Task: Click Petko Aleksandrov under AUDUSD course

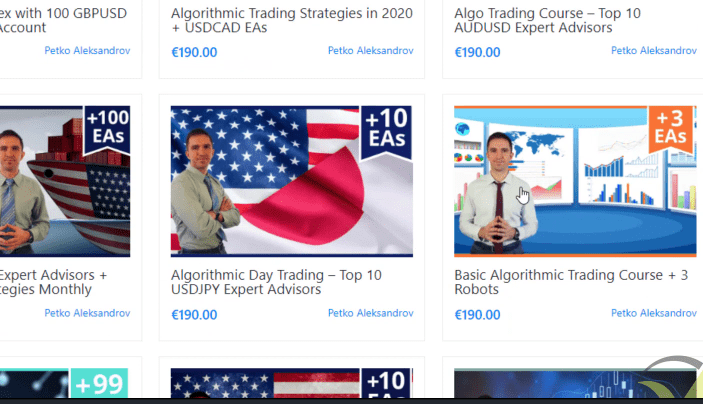Action: [x=654, y=51]
